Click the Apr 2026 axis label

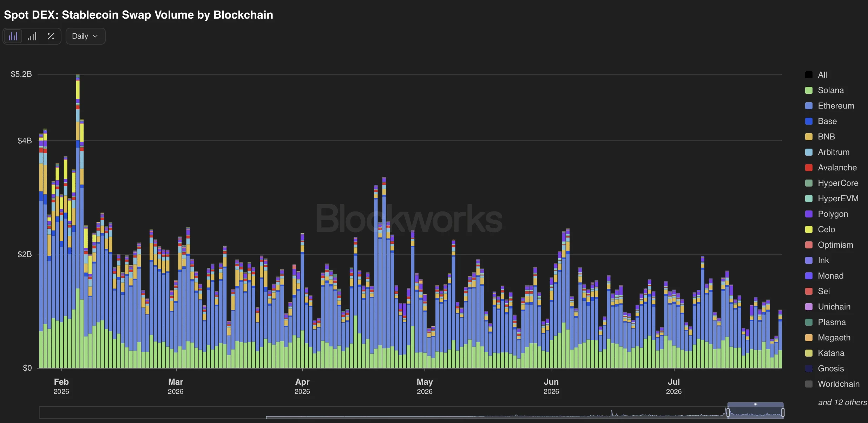click(302, 386)
